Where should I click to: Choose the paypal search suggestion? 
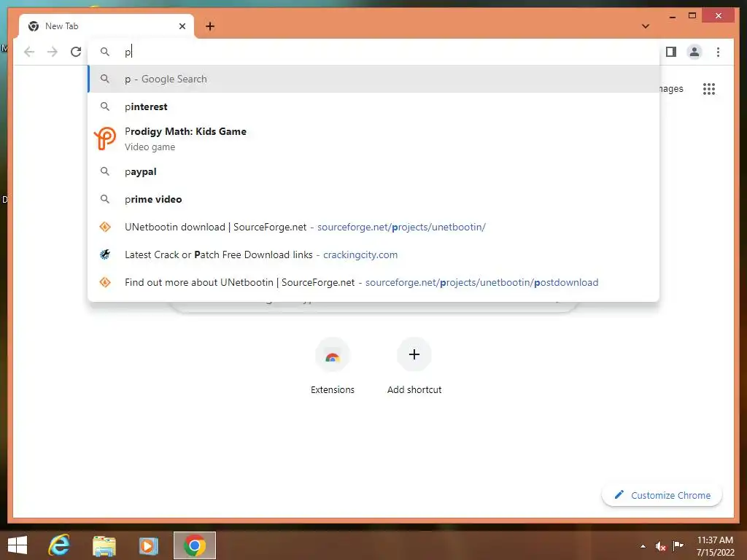point(374,171)
